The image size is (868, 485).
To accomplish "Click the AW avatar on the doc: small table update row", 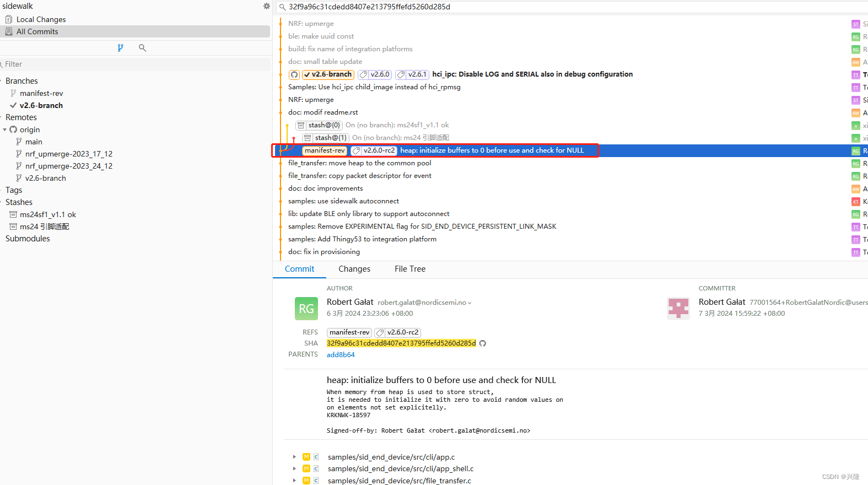I will click(x=856, y=62).
